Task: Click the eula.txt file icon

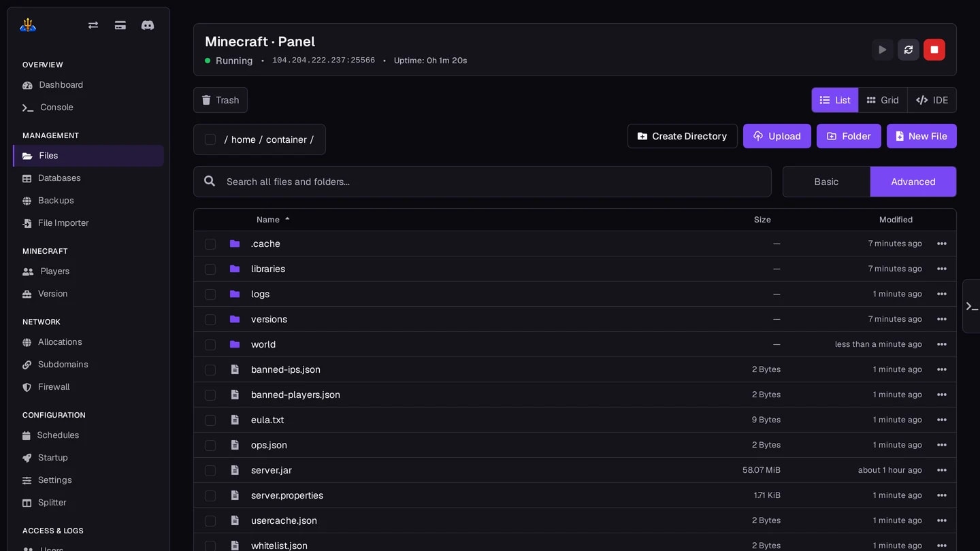Action: (x=235, y=420)
